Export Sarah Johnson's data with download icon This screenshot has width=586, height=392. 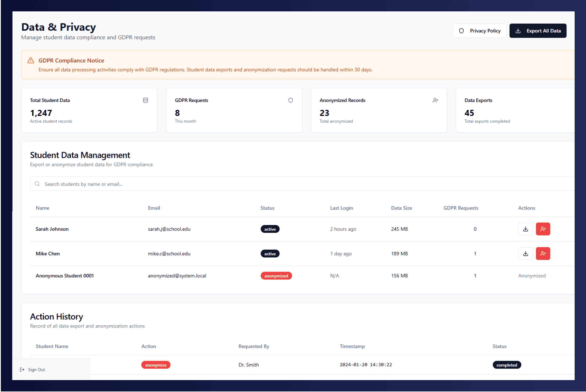[x=525, y=229]
